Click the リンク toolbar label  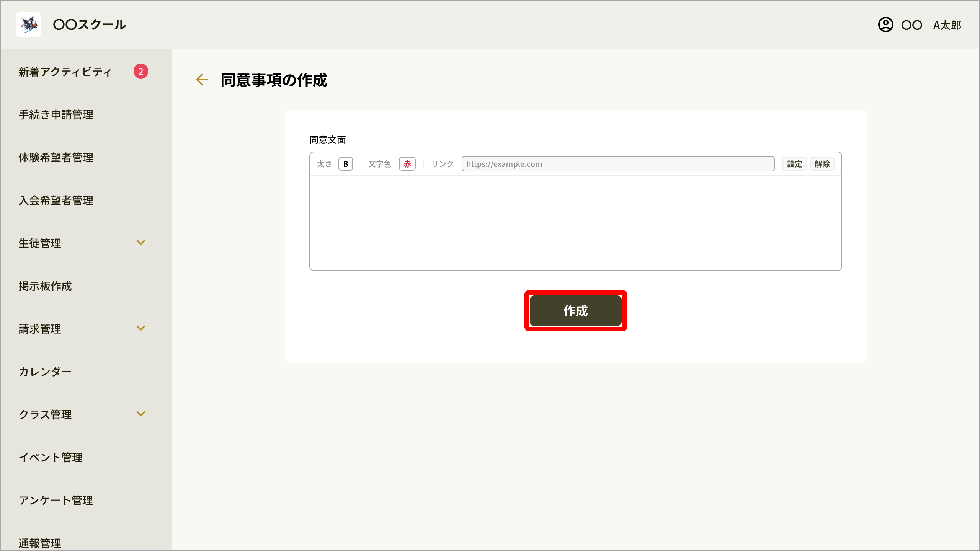[443, 164]
